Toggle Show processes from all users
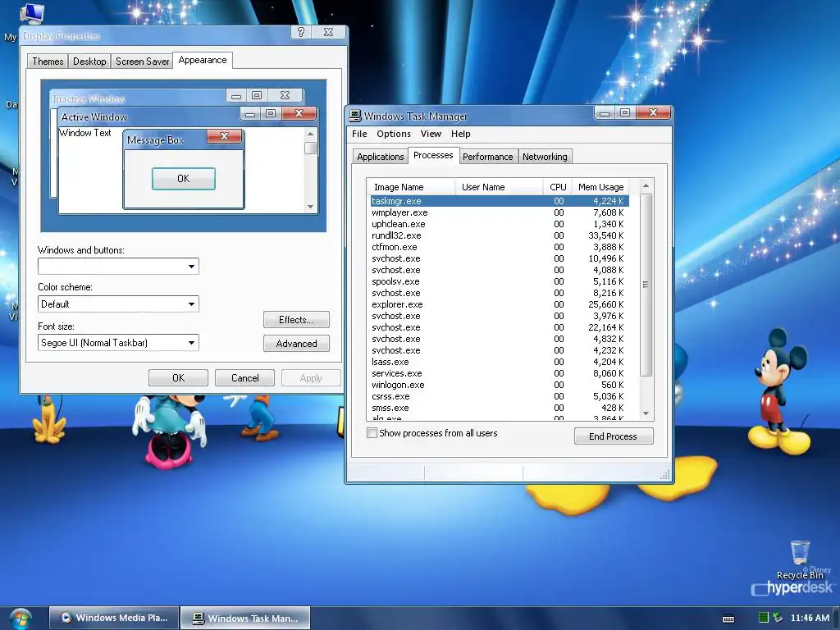The height and width of the screenshot is (630, 840). tap(372, 433)
